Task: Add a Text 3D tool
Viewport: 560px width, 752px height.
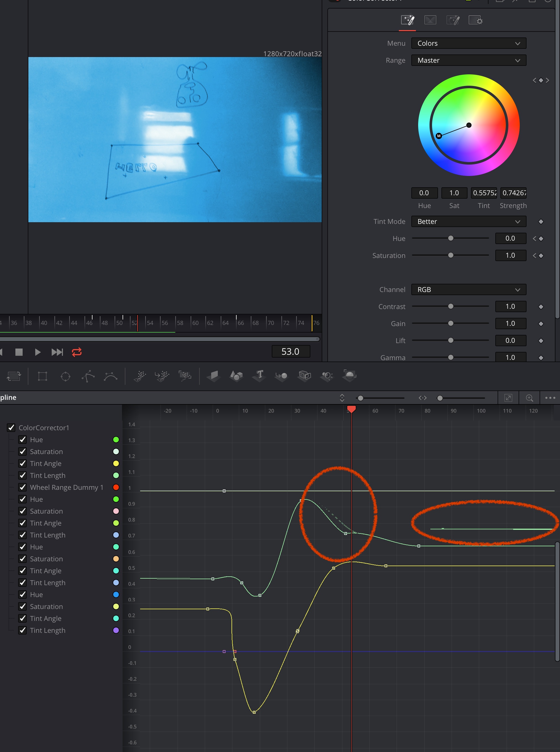Action: click(x=259, y=376)
